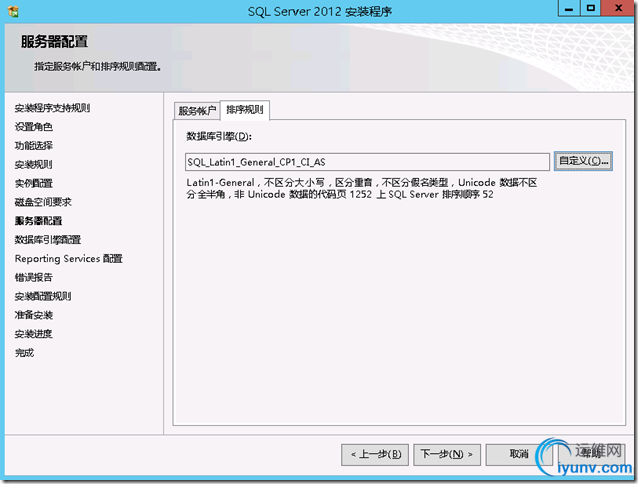The width and height of the screenshot is (638, 484).
Task: Click the Latin1-General collation description text
Action: click(361, 188)
